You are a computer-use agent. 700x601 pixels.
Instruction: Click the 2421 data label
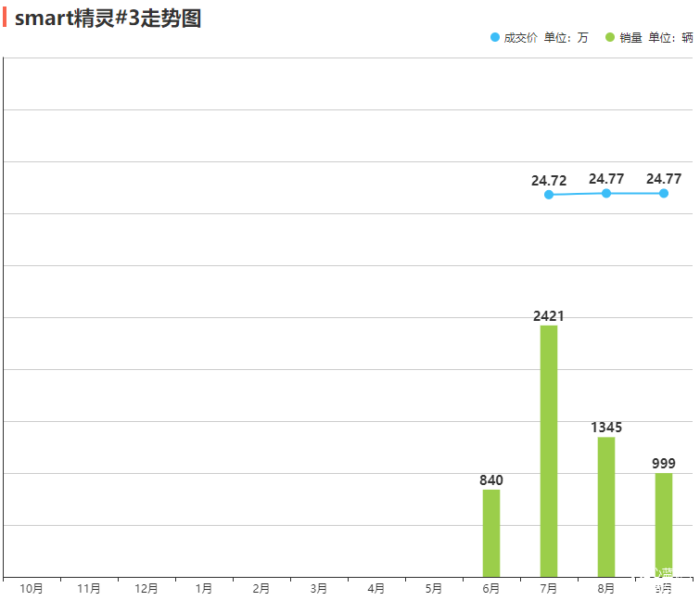549,316
